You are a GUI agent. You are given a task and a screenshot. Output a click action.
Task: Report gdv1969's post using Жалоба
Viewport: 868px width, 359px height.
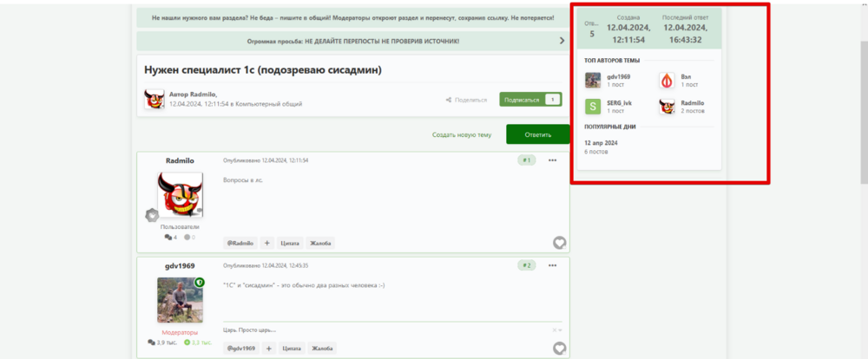(322, 348)
